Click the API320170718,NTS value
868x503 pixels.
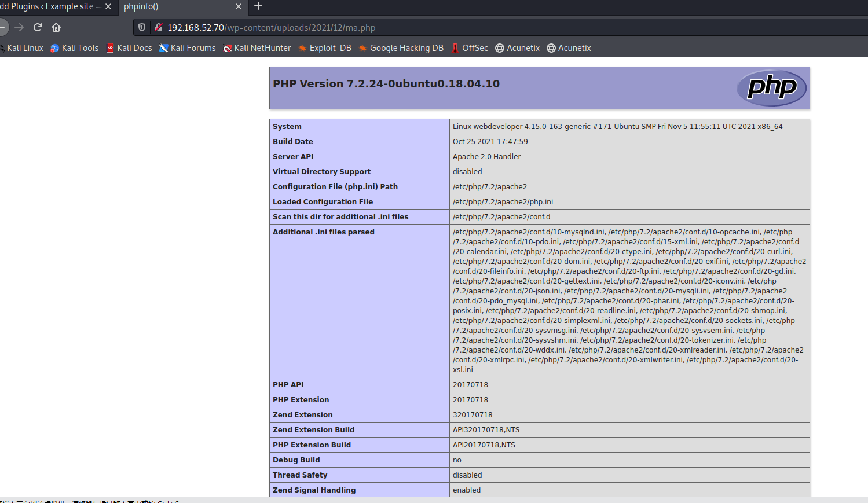coord(486,430)
